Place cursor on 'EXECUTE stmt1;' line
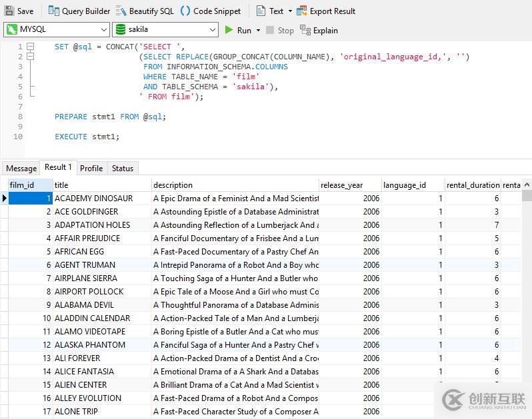 click(x=87, y=137)
